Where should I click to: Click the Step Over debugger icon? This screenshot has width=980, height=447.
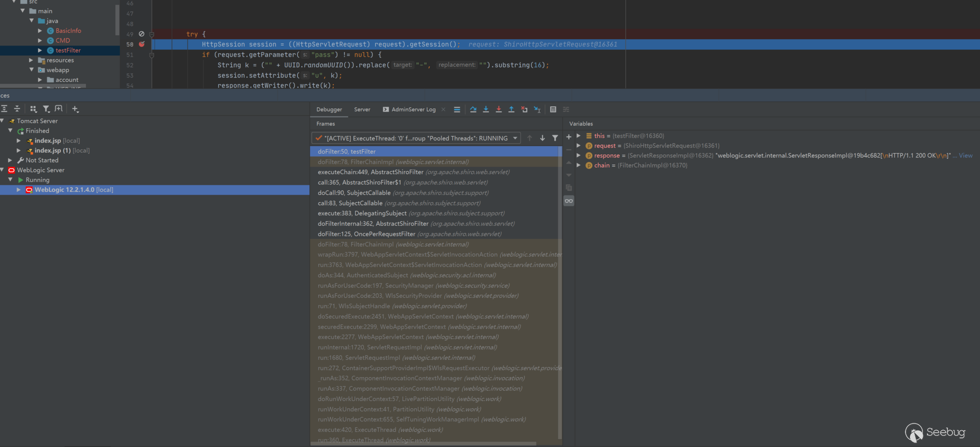(473, 109)
